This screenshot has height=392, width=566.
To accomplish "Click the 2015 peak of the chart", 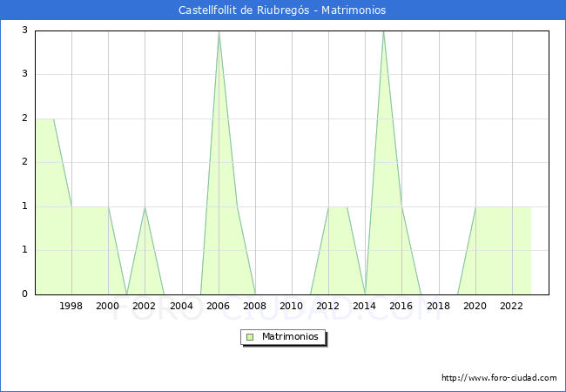I will (383, 33).
